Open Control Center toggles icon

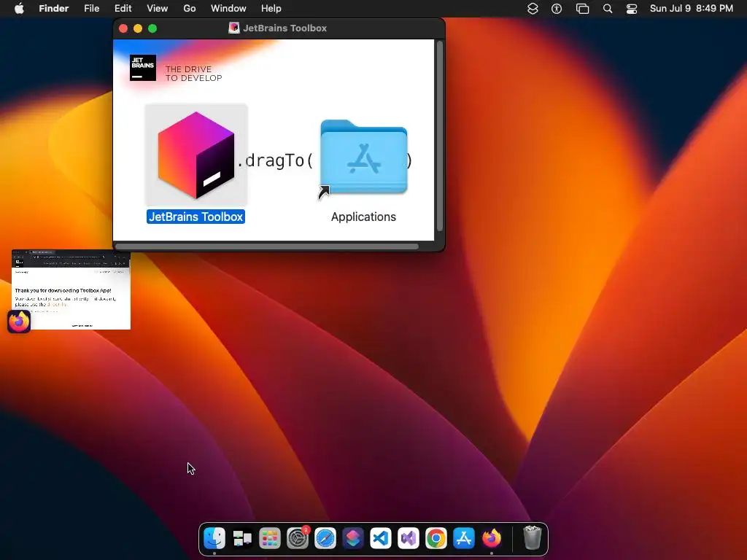tap(632, 9)
